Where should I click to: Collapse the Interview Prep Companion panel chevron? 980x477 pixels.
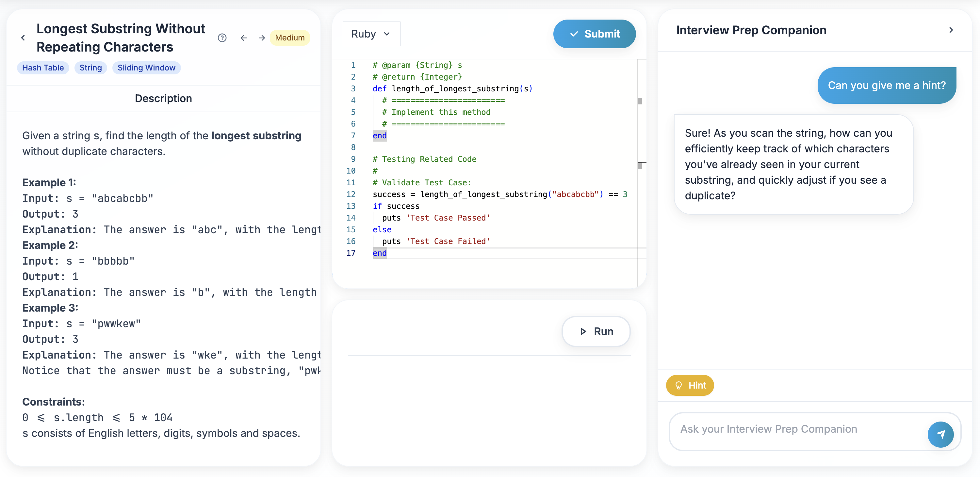(951, 30)
